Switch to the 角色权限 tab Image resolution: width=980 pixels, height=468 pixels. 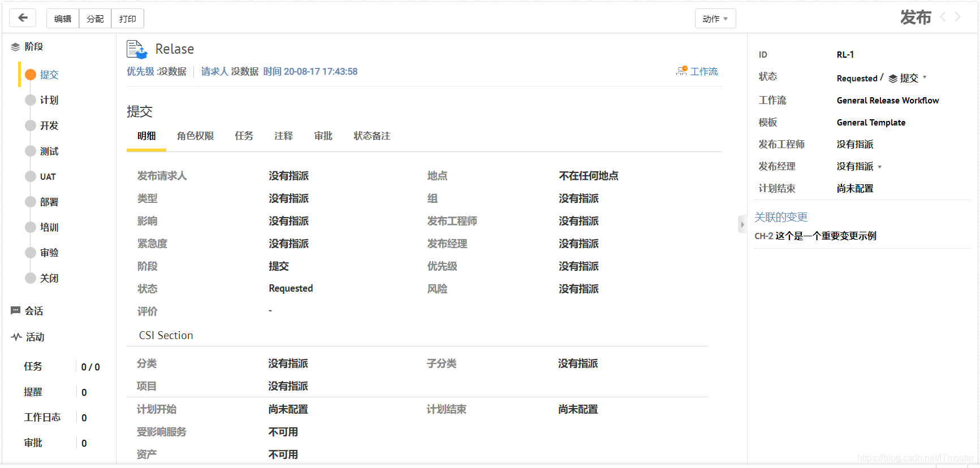click(x=195, y=136)
